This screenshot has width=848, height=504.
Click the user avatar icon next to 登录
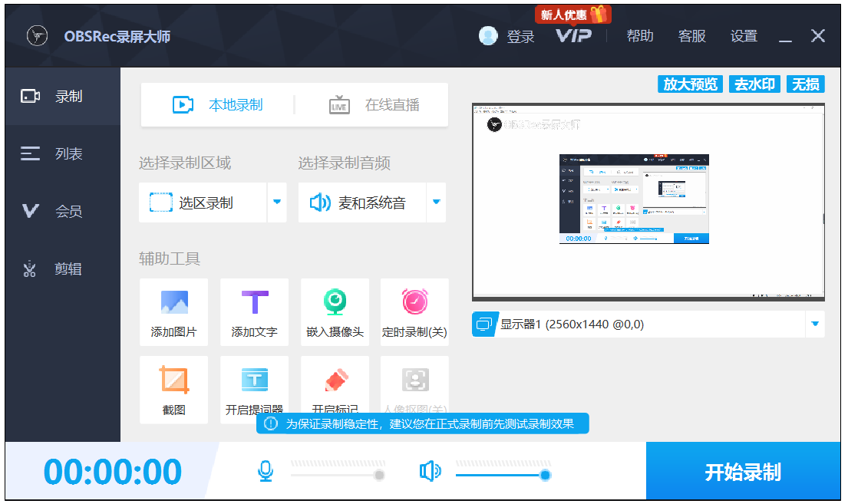(x=488, y=36)
